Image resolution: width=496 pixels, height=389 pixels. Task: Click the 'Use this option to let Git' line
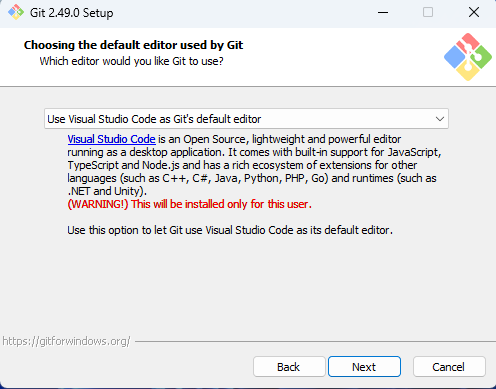(x=230, y=230)
